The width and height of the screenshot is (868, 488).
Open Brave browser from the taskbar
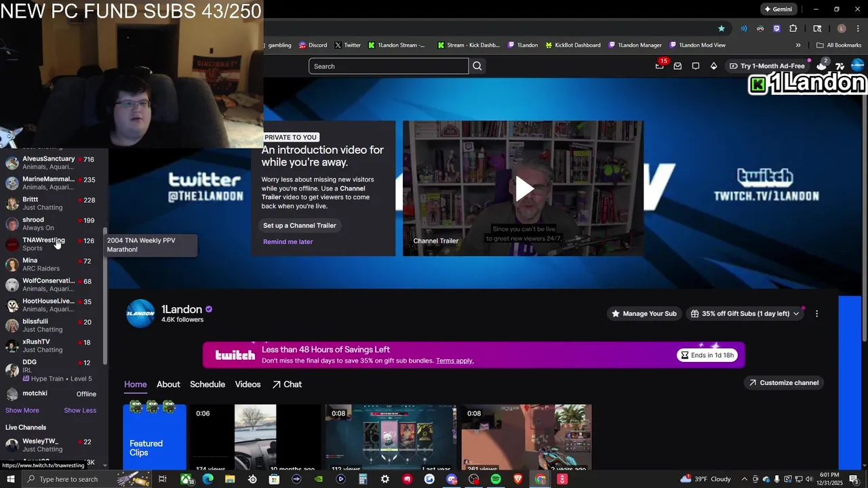pyautogui.click(x=518, y=479)
